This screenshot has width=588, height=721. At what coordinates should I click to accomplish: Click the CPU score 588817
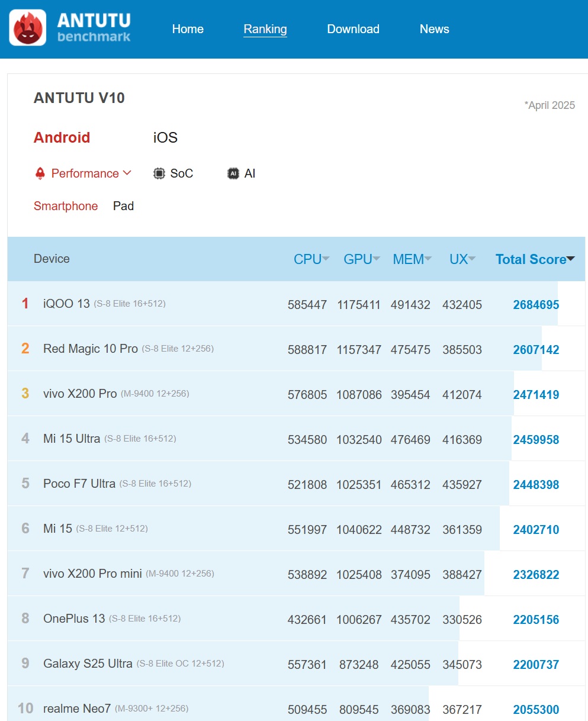pos(307,350)
